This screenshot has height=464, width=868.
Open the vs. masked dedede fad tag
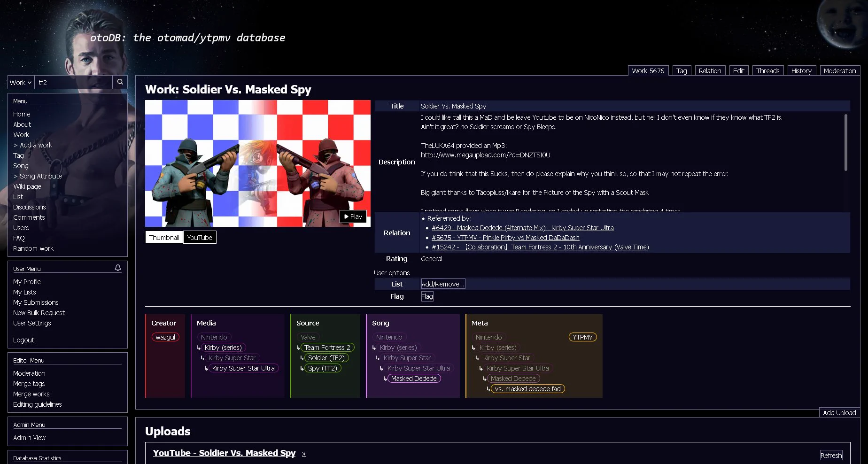click(528, 389)
